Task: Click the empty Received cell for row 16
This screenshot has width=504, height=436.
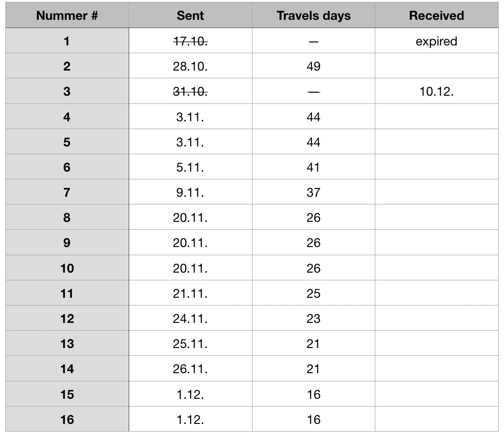Action: (x=436, y=419)
